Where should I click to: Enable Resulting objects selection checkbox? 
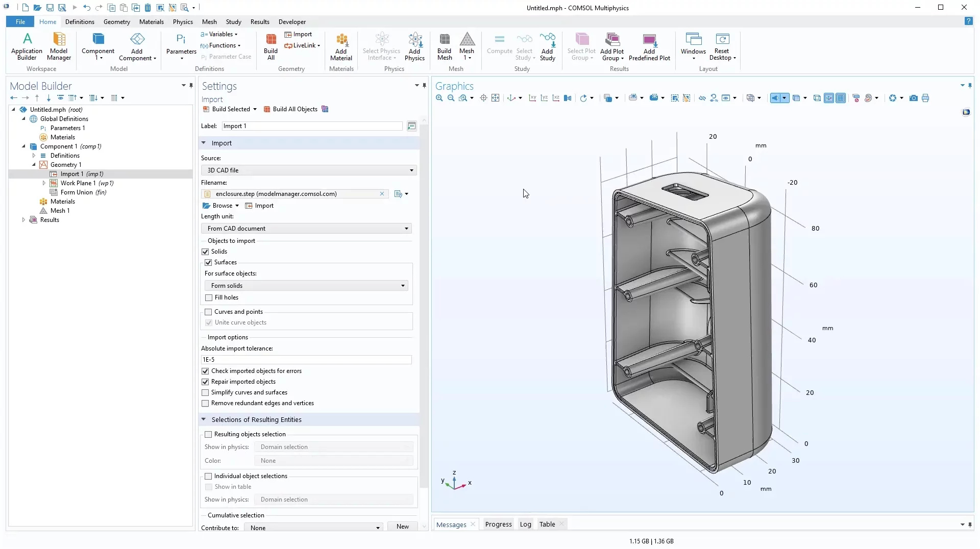(x=208, y=434)
